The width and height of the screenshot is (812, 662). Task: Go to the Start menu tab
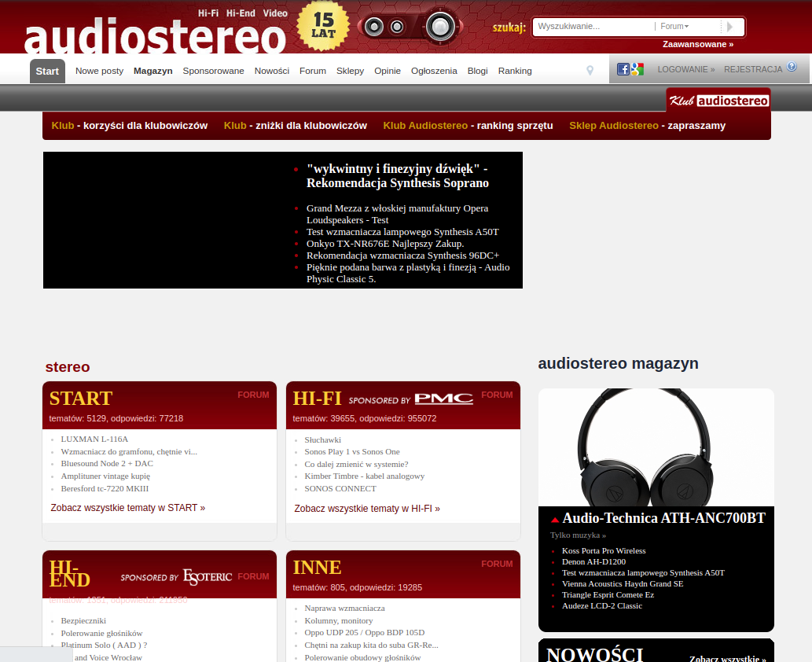pos(47,71)
